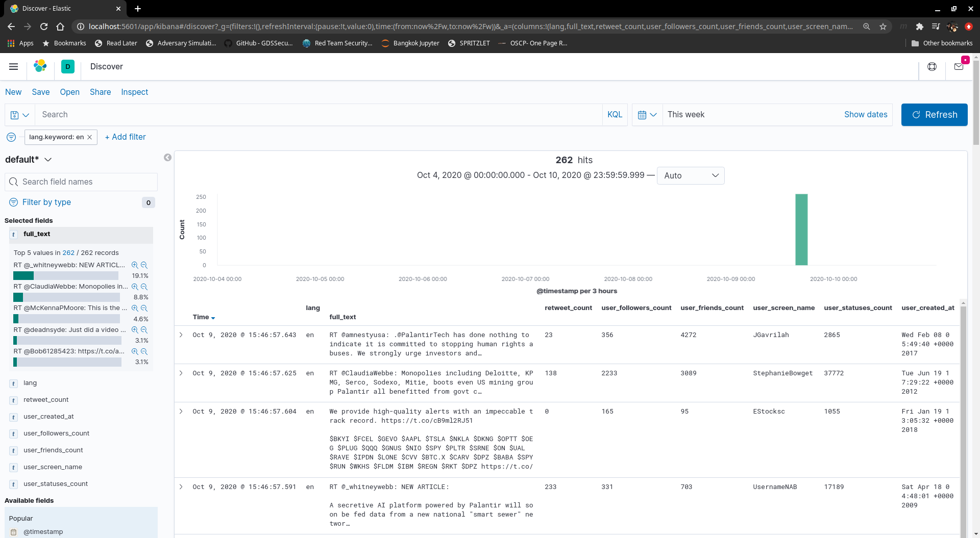Click the Refresh button
Viewport: 980px width, 538px height.
tap(934, 115)
